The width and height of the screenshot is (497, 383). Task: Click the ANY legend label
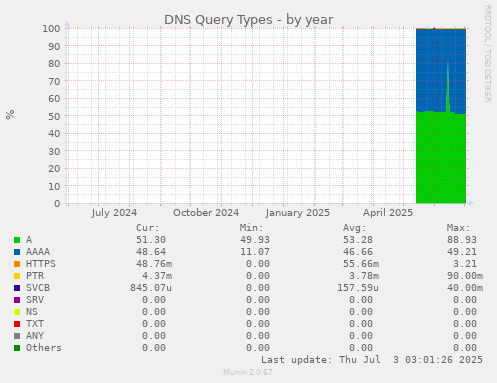(x=35, y=336)
